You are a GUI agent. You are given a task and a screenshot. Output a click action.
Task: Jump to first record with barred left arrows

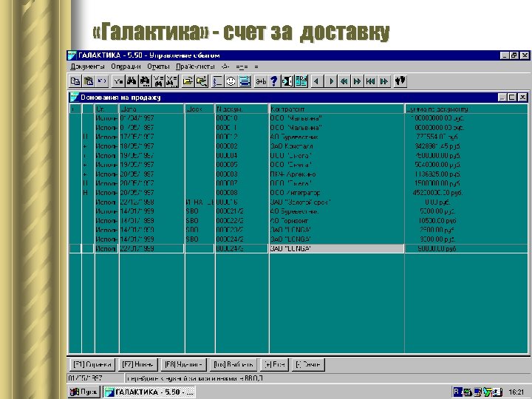click(x=371, y=81)
